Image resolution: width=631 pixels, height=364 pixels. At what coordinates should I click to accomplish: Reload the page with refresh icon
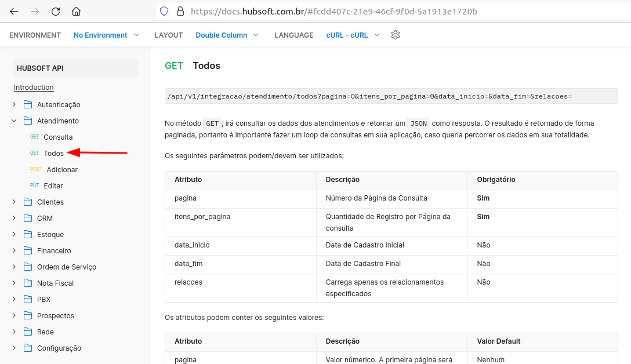click(56, 12)
